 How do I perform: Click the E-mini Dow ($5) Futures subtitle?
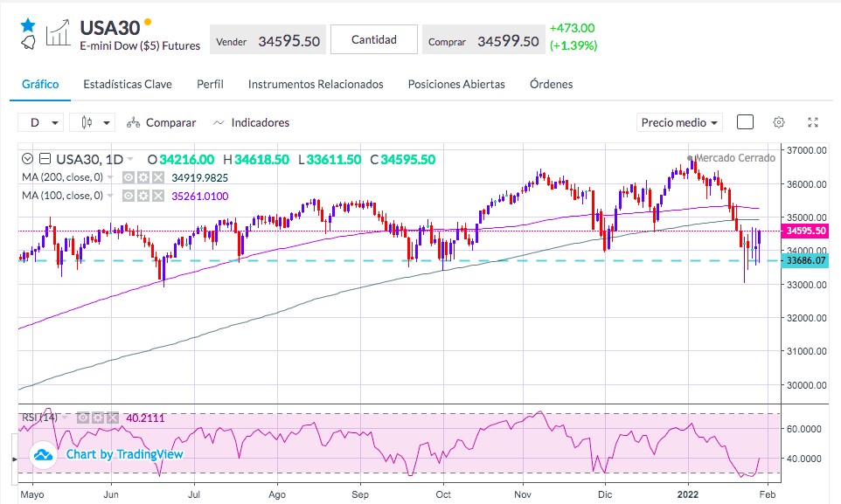(x=140, y=46)
